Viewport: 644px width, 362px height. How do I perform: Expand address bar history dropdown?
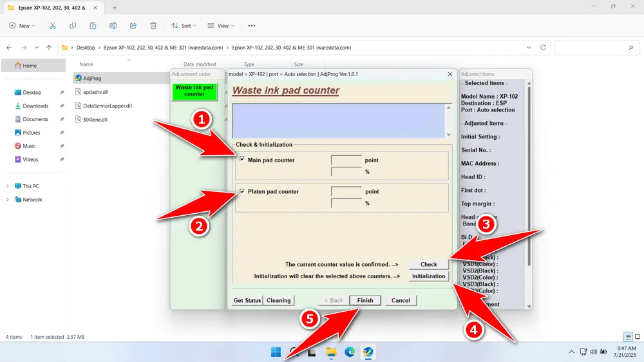click(x=529, y=48)
